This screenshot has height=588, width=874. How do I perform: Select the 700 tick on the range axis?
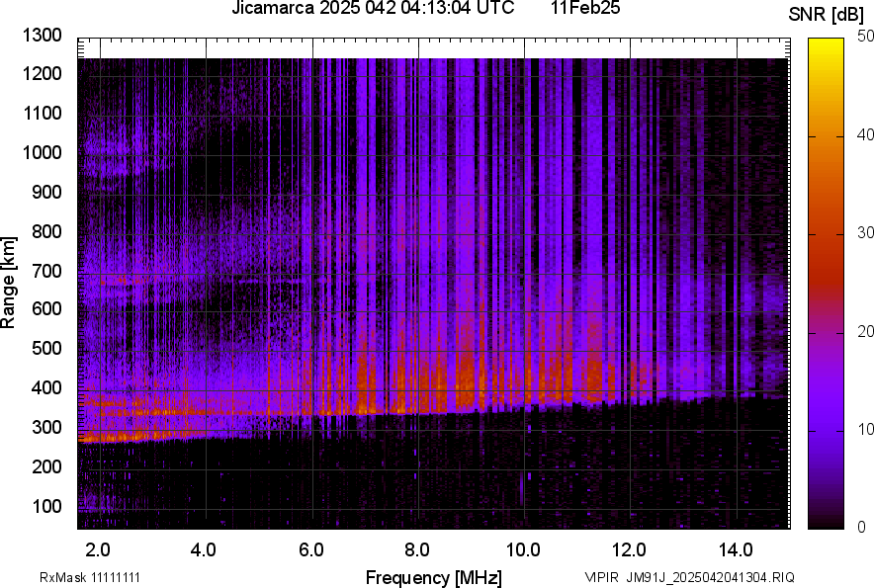pos(46,271)
